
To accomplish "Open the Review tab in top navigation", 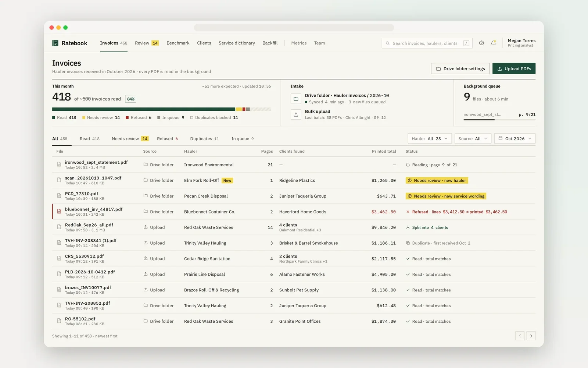I will point(147,43).
